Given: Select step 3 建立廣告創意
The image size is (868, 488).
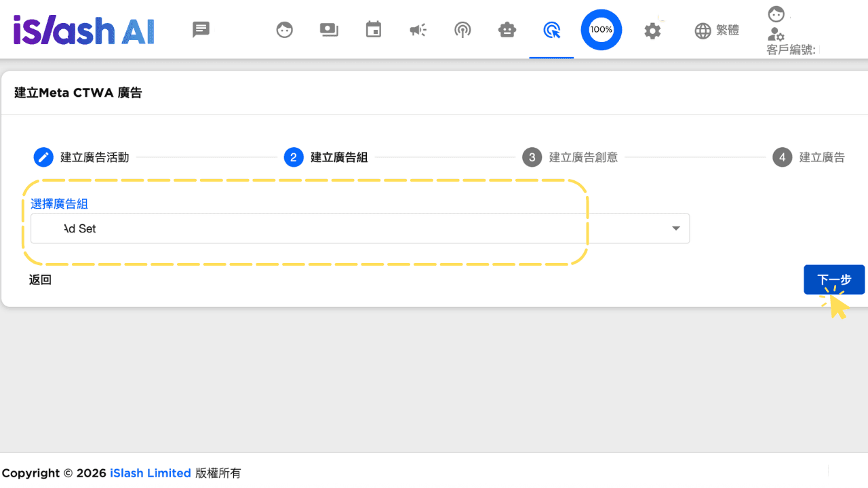Looking at the screenshot, I should point(570,157).
